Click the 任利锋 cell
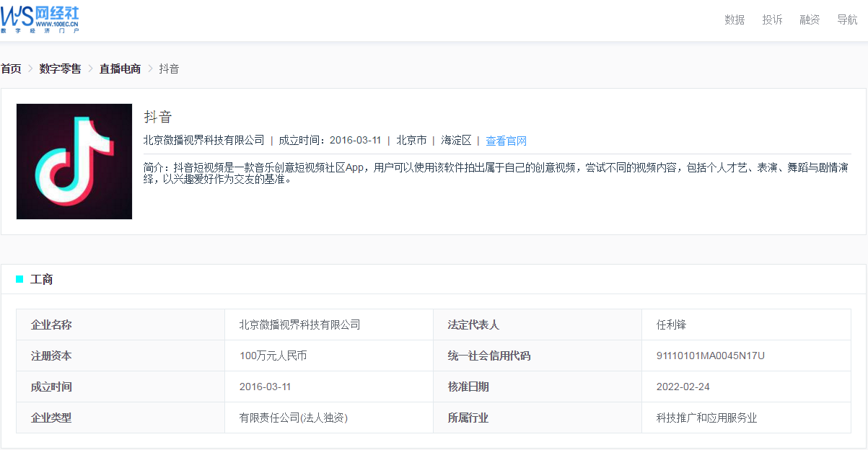Image resolution: width=868 pixels, height=450 pixels. (746, 325)
